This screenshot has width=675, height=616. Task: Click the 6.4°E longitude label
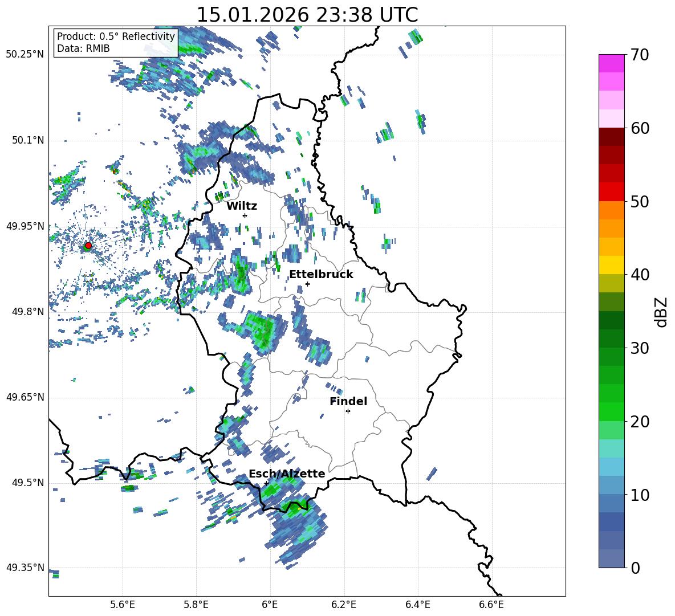tap(417, 605)
